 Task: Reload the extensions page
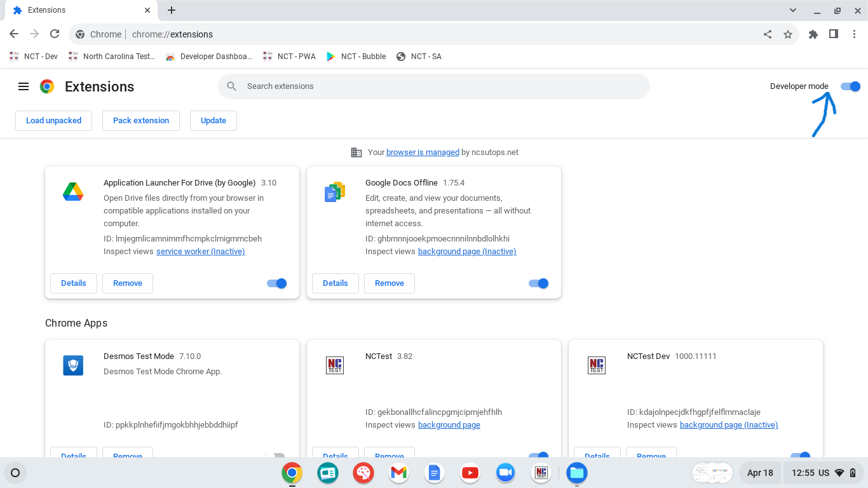coord(55,34)
